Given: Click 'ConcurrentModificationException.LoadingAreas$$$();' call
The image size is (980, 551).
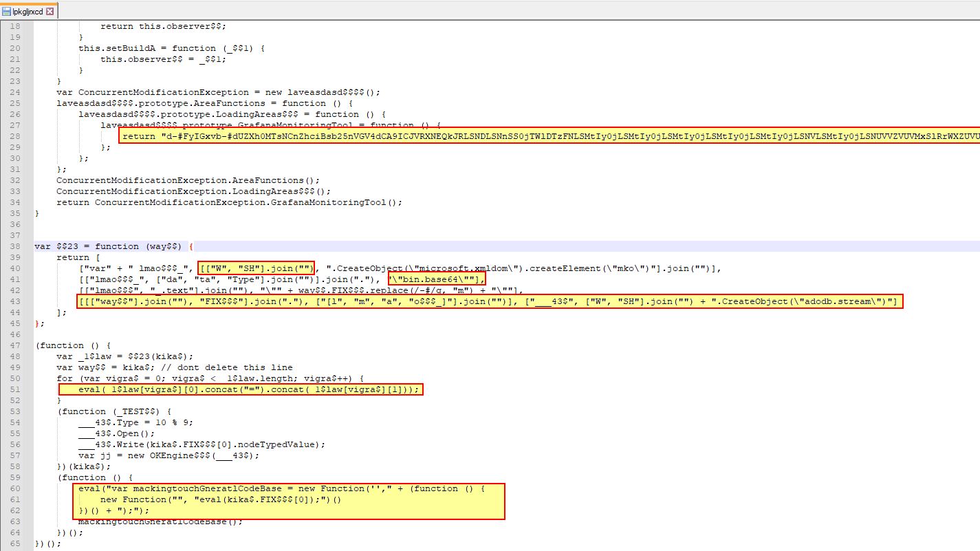Looking at the screenshot, I should (193, 191).
